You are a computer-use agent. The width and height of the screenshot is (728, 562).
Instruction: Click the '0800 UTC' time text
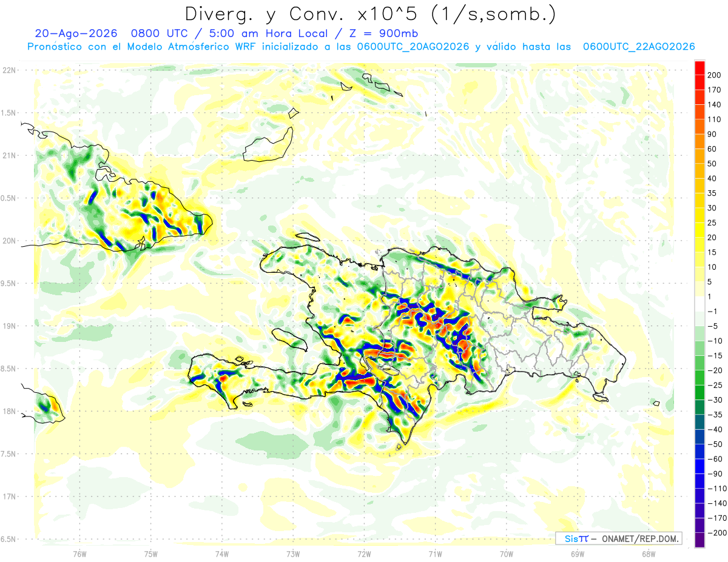160,33
